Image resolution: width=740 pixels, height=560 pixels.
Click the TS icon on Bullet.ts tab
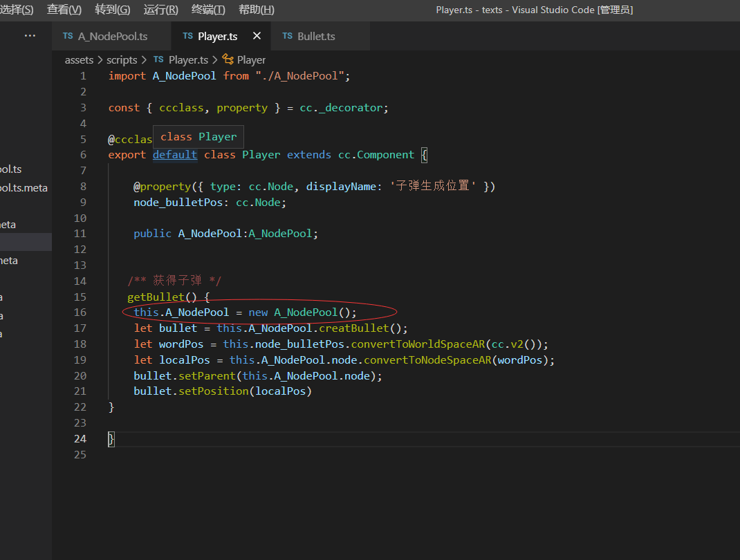[x=288, y=36]
